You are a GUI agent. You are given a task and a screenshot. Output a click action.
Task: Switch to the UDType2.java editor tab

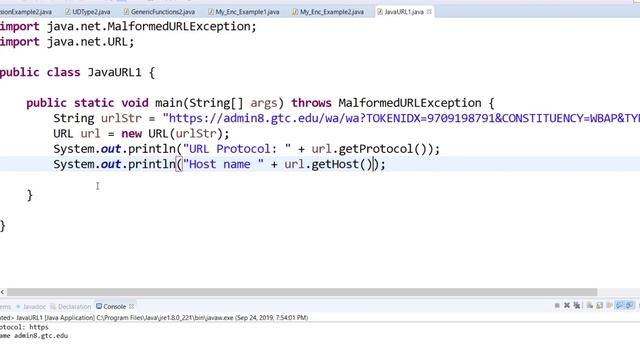[x=88, y=12]
